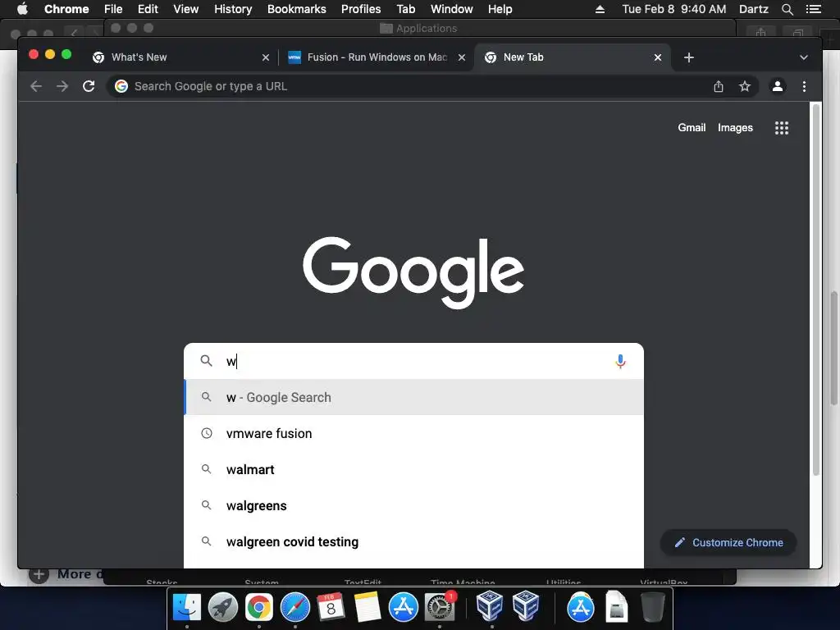Open the Apple menu
This screenshot has height=630, width=840.
[x=22, y=9]
